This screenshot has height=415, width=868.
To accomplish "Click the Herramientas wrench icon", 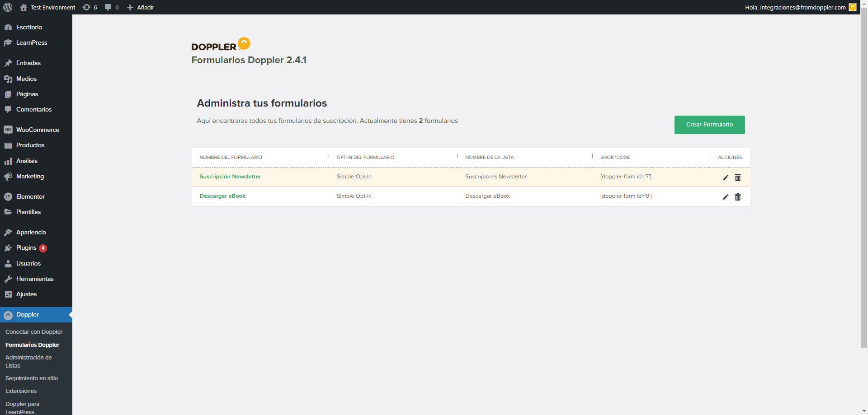I will pos(8,279).
